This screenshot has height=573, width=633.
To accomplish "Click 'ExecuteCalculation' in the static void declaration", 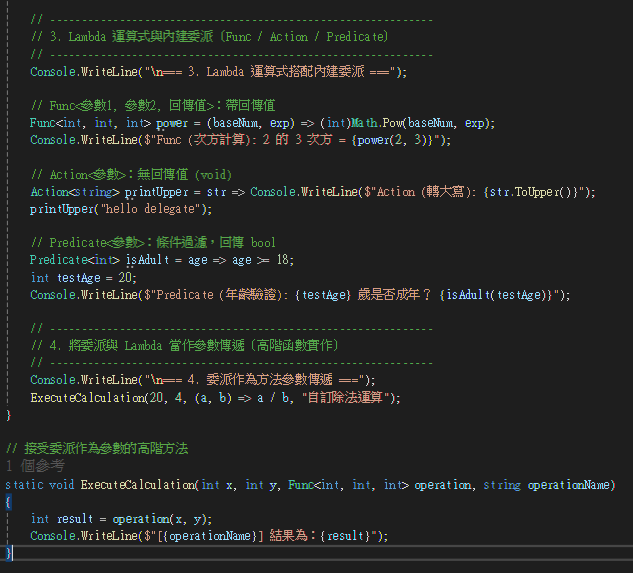I will pyautogui.click(x=138, y=485).
